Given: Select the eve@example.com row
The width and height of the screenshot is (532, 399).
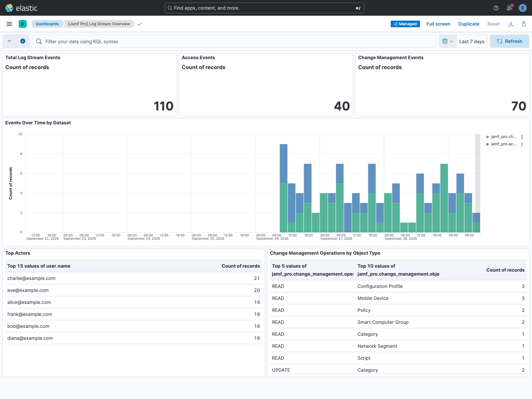Looking at the screenshot, I should (x=134, y=290).
